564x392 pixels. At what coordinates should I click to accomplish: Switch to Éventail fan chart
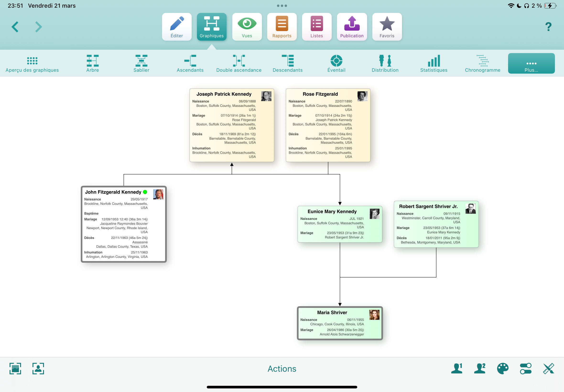336,64
